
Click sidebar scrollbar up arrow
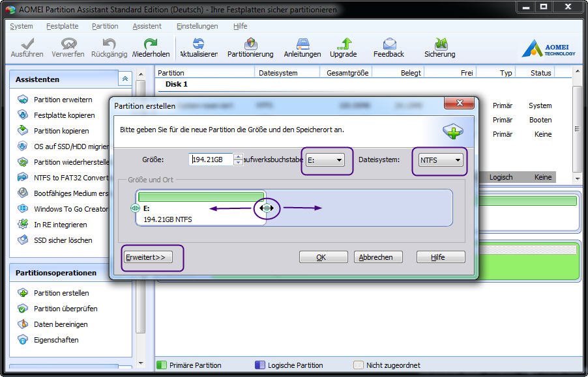[x=141, y=74]
